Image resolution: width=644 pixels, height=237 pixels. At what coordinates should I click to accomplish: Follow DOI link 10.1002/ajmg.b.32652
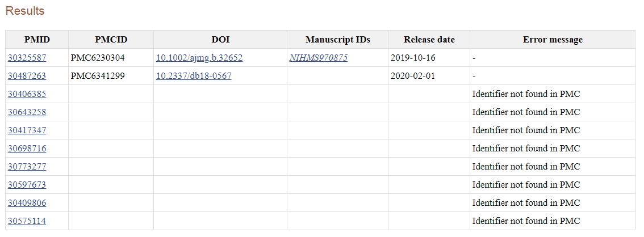coord(199,58)
